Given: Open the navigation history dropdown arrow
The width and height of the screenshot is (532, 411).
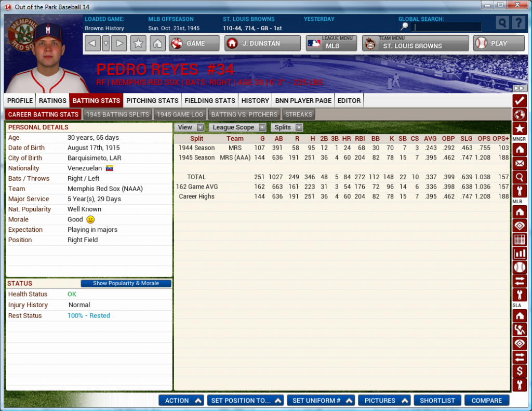Looking at the screenshot, I should coord(106,44).
